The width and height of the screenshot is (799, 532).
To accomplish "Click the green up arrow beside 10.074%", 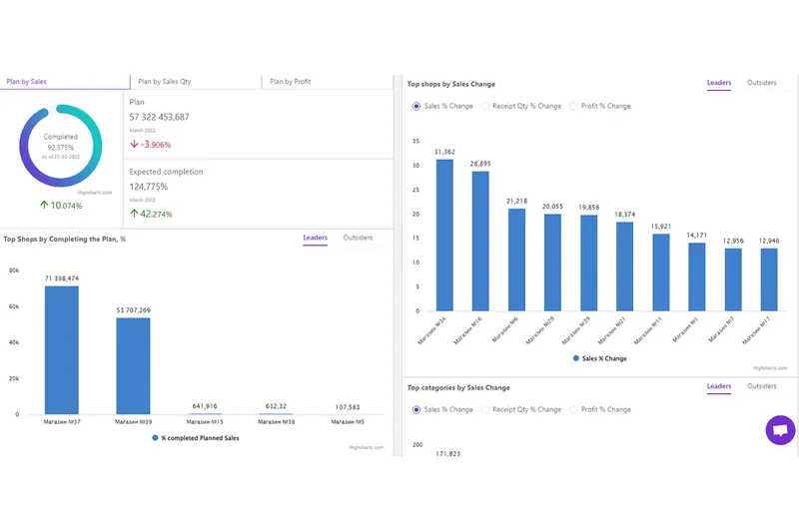I will 44,205.
